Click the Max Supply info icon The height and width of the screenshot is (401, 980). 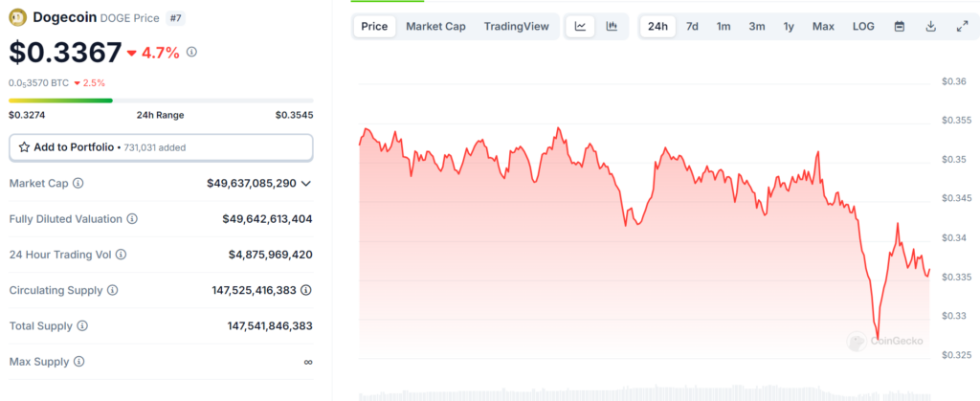click(78, 361)
